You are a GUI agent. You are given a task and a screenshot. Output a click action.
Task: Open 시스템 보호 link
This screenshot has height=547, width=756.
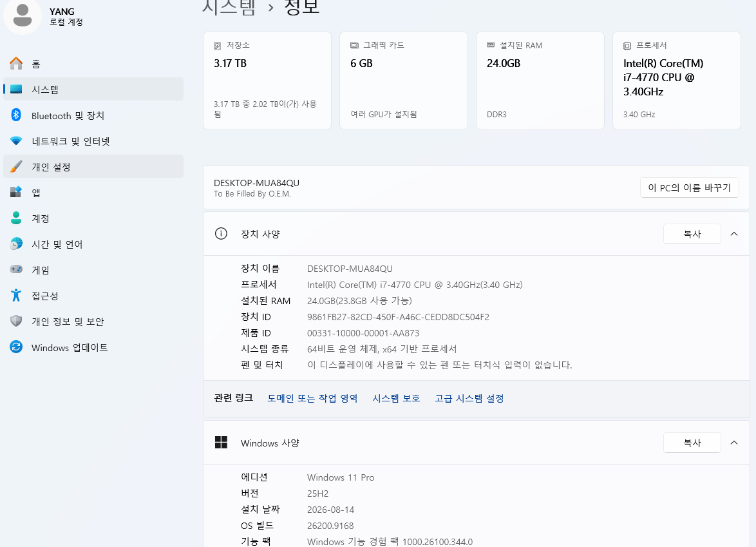(x=396, y=398)
